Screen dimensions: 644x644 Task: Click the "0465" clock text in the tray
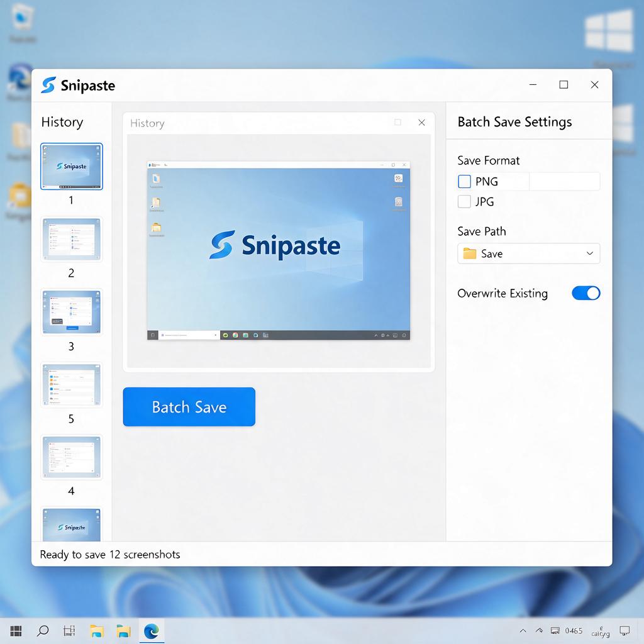(574, 631)
